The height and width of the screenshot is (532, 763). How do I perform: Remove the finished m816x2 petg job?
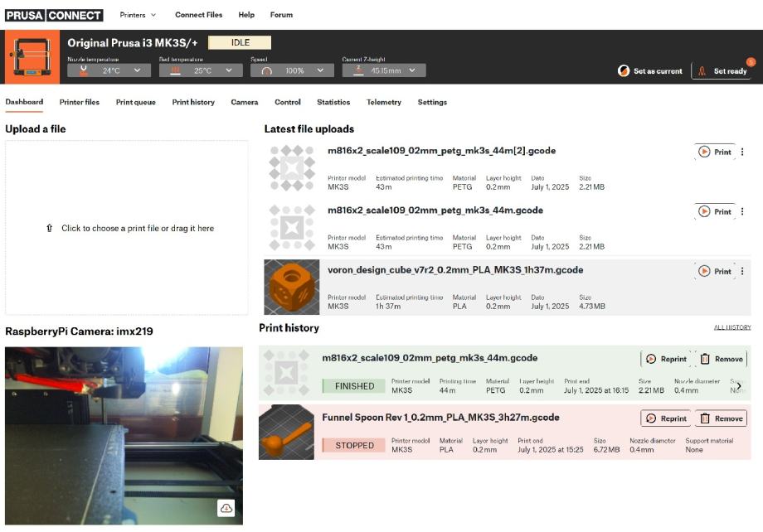click(x=722, y=359)
